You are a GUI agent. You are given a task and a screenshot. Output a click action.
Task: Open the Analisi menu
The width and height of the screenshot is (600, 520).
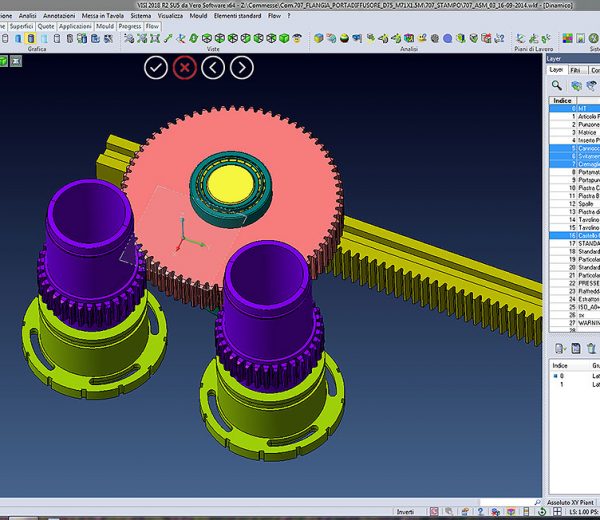28,16
